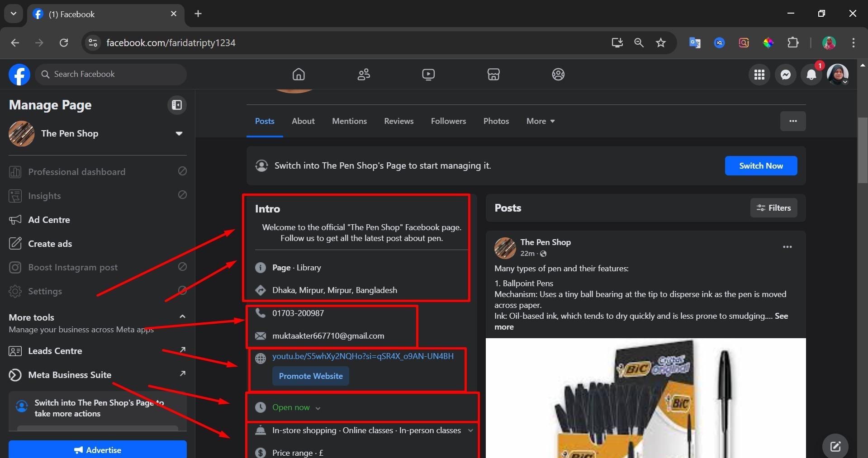Click the address bar URL
The image size is (868, 458).
pyautogui.click(x=171, y=42)
